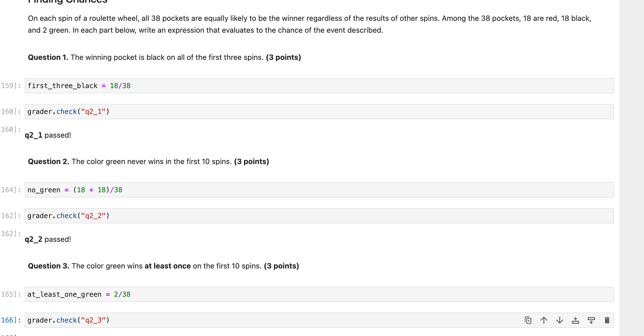
Task: Click the [164] prompt beside no_green cell
Action: 11,190
